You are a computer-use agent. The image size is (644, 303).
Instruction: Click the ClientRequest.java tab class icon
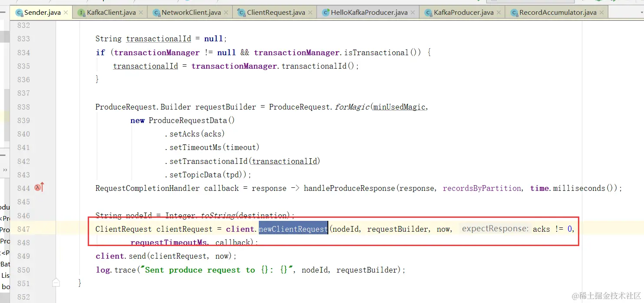tap(242, 13)
